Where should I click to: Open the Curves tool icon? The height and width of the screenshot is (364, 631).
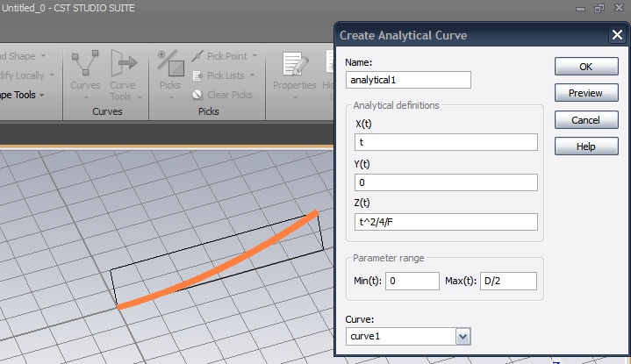point(85,63)
